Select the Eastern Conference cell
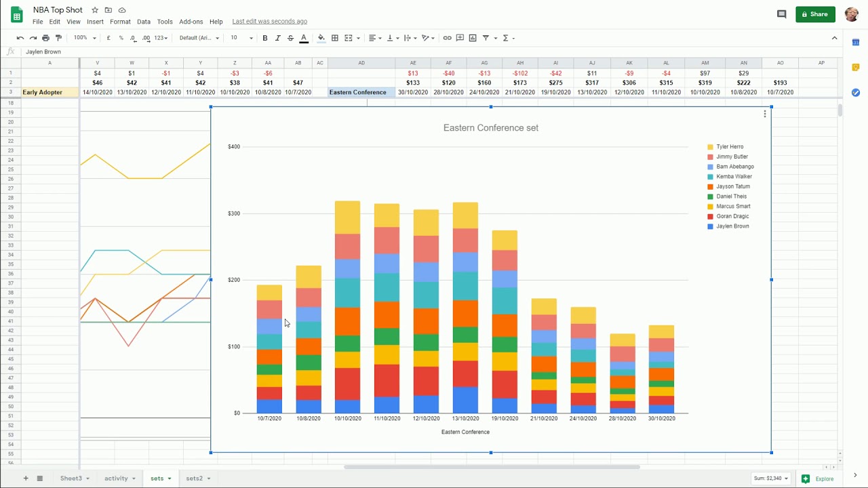This screenshot has height=488, width=868. pyautogui.click(x=361, y=92)
